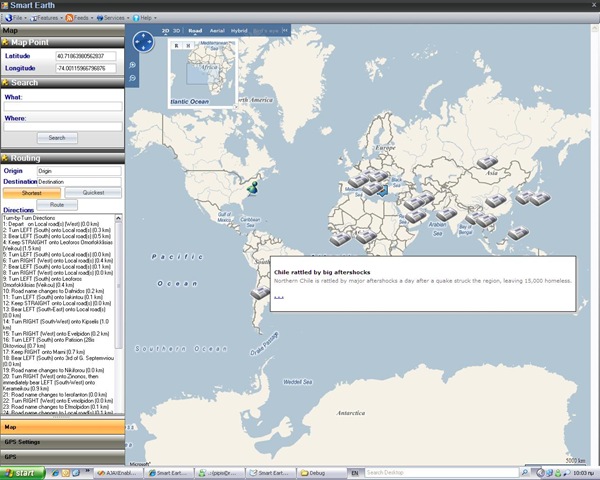Screen dimensions: 600x480
Task: Click 'Chile rattled by big aftershocks' headline
Action: point(322,272)
